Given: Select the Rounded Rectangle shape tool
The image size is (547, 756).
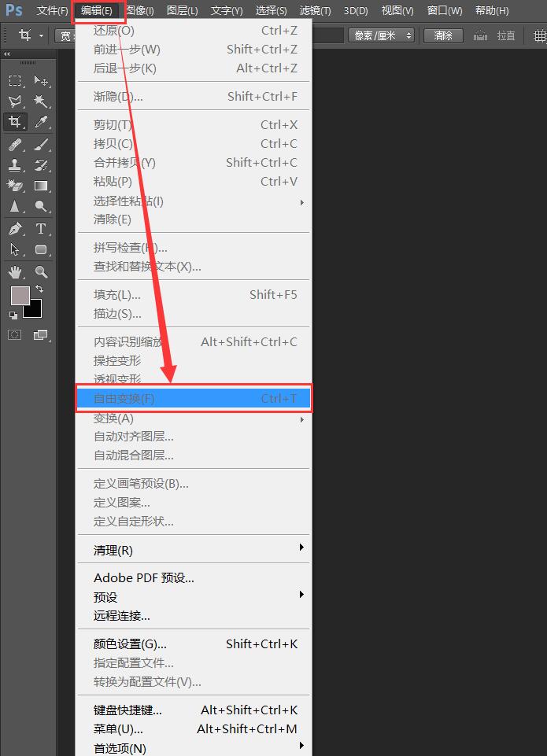Looking at the screenshot, I should pyautogui.click(x=41, y=249).
